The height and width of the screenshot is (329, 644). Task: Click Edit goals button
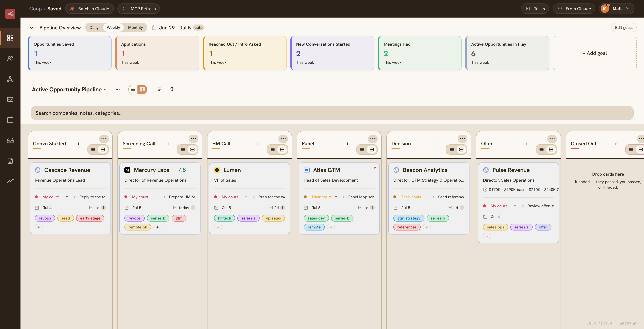pos(624,27)
